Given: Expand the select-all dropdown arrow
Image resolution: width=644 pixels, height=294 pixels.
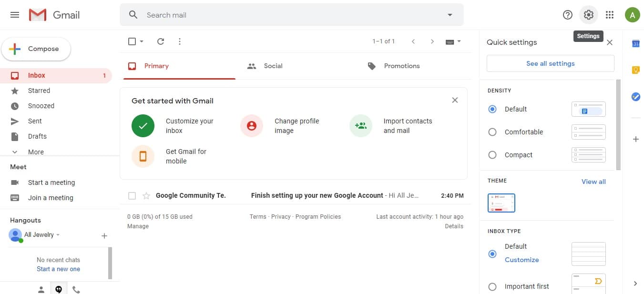Looking at the screenshot, I should point(142,41).
